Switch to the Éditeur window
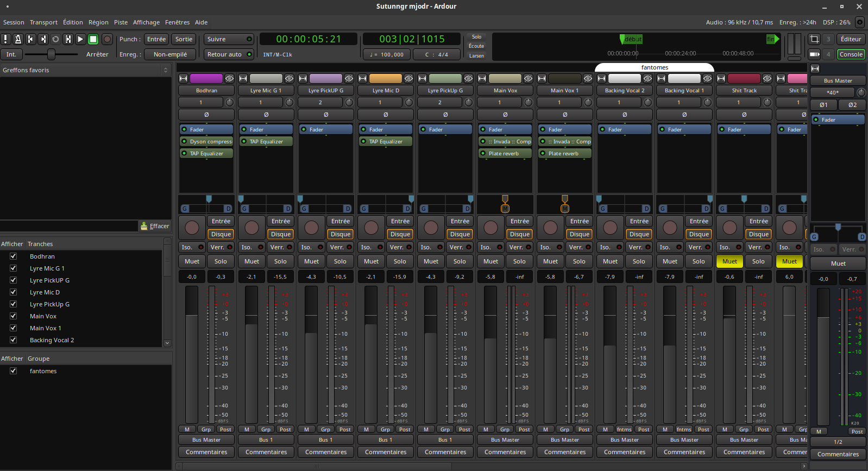The height and width of the screenshot is (471, 868). [x=851, y=39]
